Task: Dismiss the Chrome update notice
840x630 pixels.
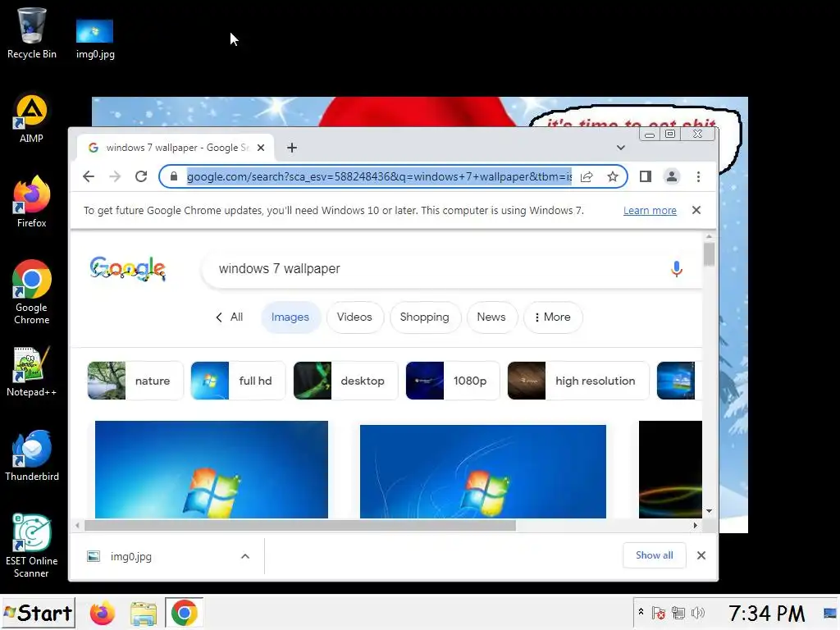Action: (696, 210)
